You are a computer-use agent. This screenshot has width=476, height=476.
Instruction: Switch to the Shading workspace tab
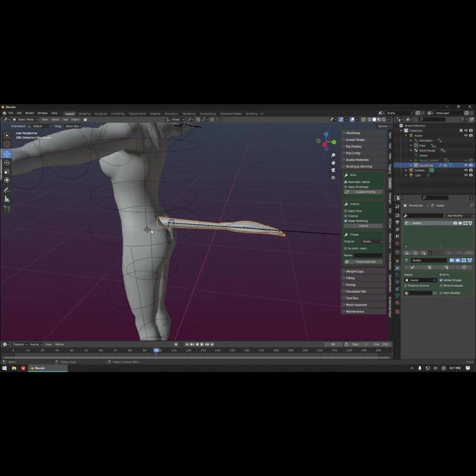coord(155,114)
